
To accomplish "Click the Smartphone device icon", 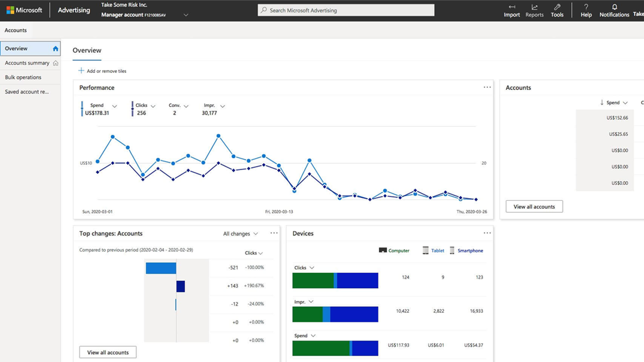I will point(452,250).
